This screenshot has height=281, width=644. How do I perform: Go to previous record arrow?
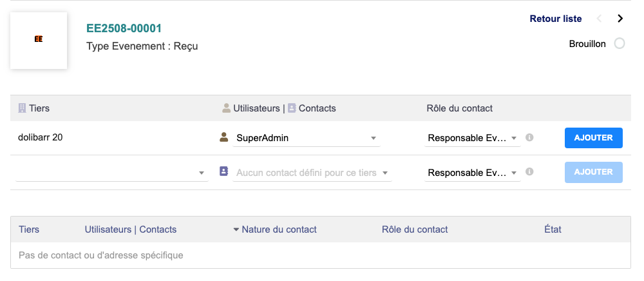point(600,19)
